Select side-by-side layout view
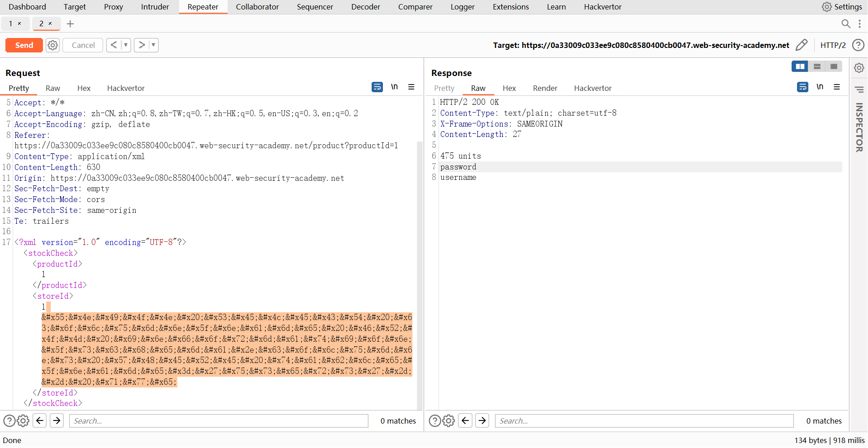This screenshot has width=868, height=448. coord(800,66)
